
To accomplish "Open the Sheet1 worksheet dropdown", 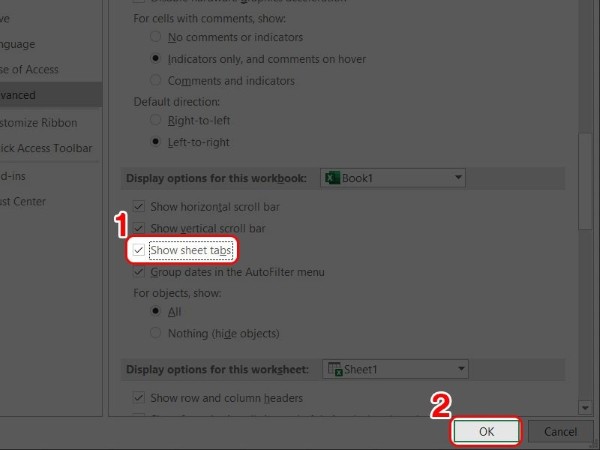I will (x=395, y=369).
